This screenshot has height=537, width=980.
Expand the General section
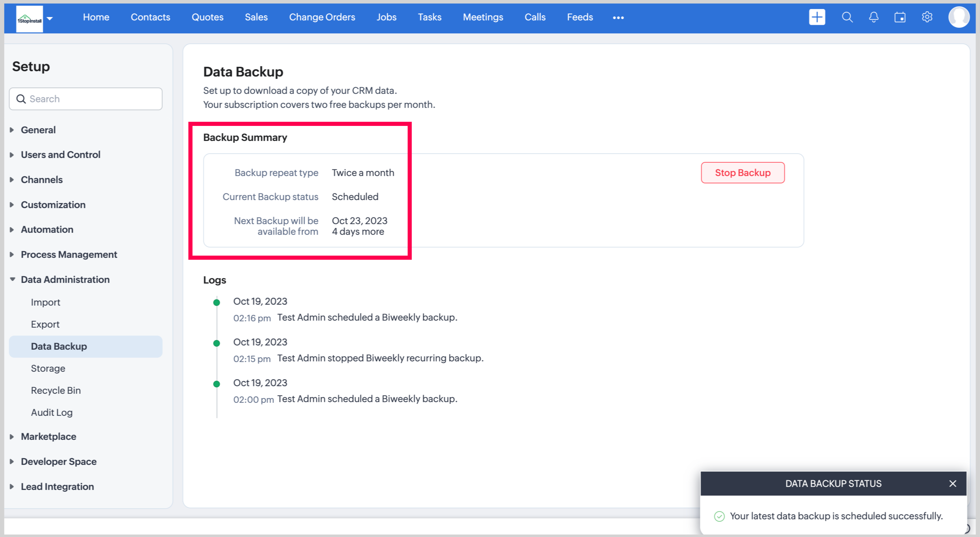click(38, 130)
